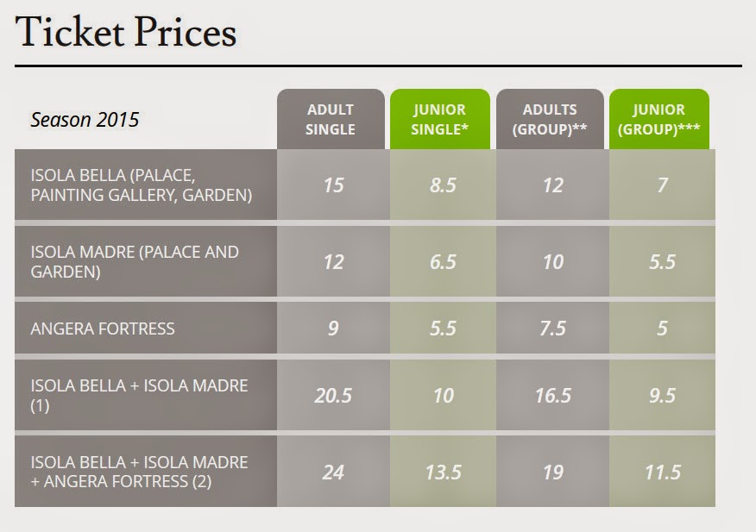
Task: Click the 24 adult single price cell
Action: [x=333, y=472]
